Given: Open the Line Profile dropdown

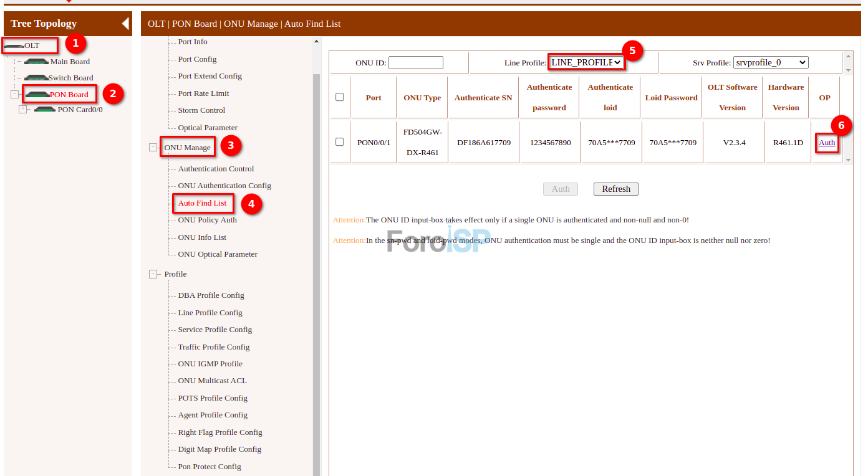Looking at the screenshot, I should [586, 62].
